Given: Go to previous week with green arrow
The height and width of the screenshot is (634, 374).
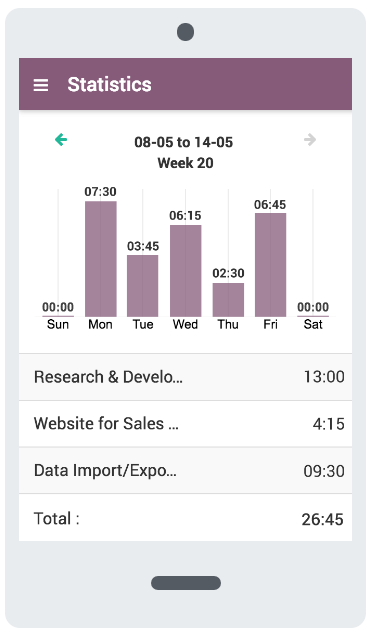Looking at the screenshot, I should 61,139.
